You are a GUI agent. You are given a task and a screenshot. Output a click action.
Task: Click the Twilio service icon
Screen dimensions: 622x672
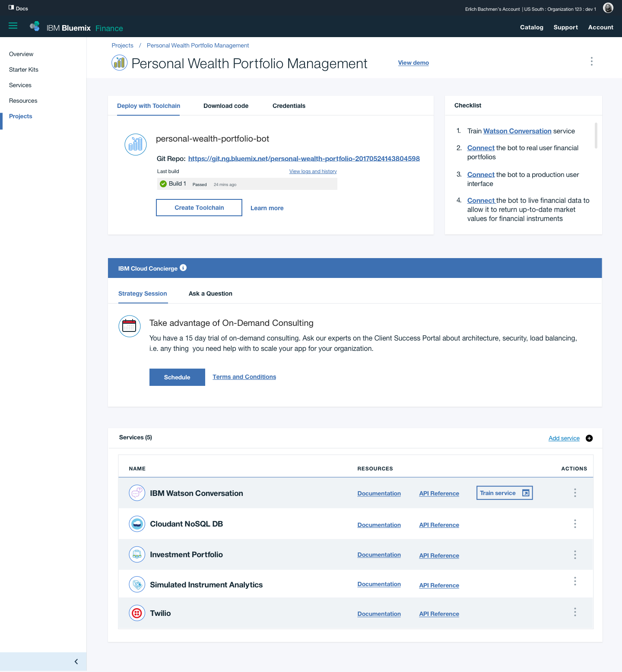click(137, 613)
